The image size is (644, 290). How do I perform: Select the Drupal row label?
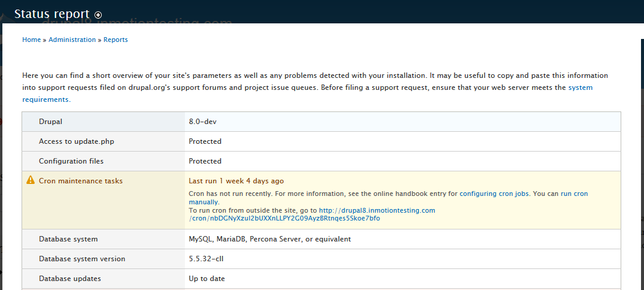51,122
